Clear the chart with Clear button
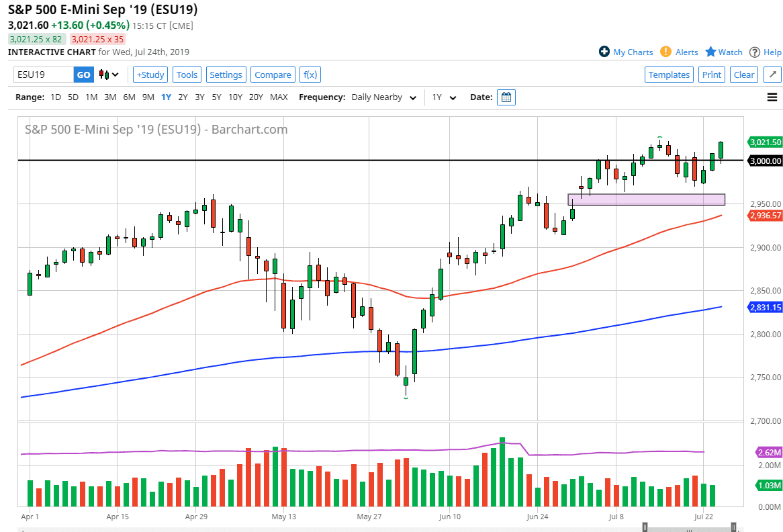The height and width of the screenshot is (532, 783). 743,75
